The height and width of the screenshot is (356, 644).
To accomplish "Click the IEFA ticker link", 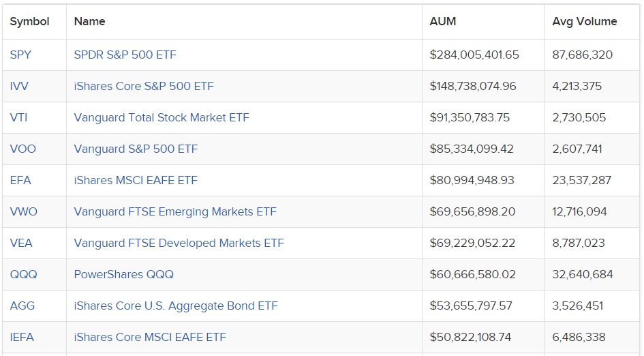I will (x=22, y=337).
